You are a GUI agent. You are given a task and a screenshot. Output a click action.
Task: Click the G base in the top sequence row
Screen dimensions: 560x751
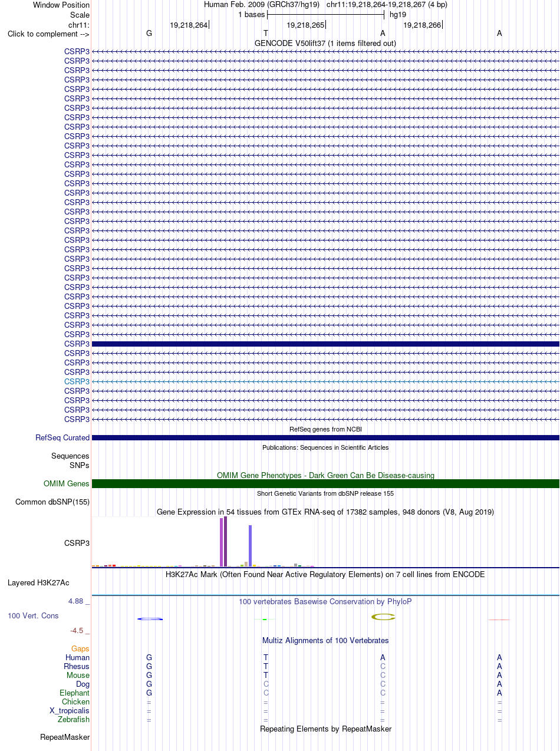pos(149,33)
